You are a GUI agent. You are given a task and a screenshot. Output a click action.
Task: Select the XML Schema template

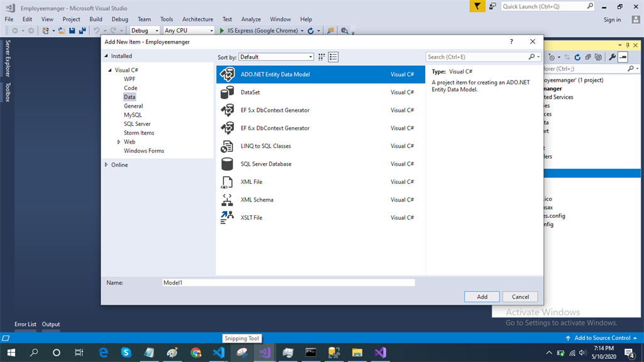[x=257, y=200]
